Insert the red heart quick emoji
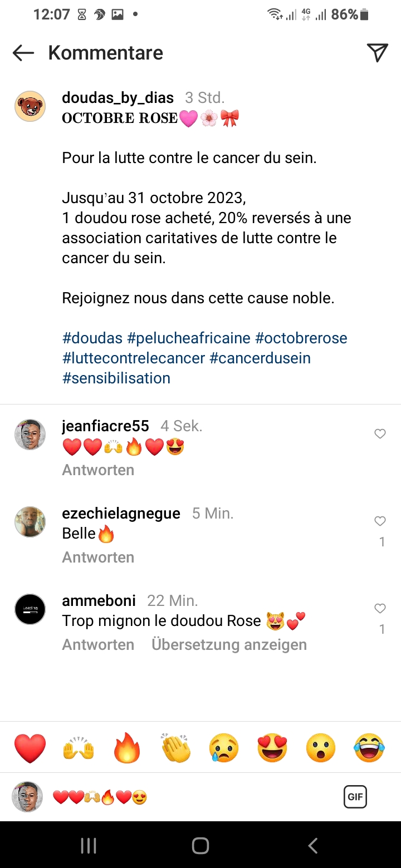 (30, 747)
